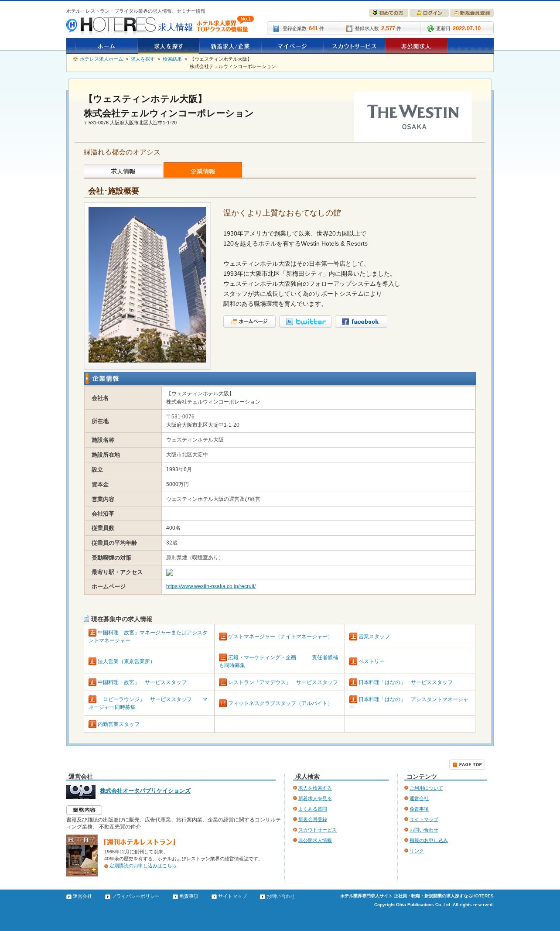
Task: Open the ペストリー job listing
Action: [372, 661]
